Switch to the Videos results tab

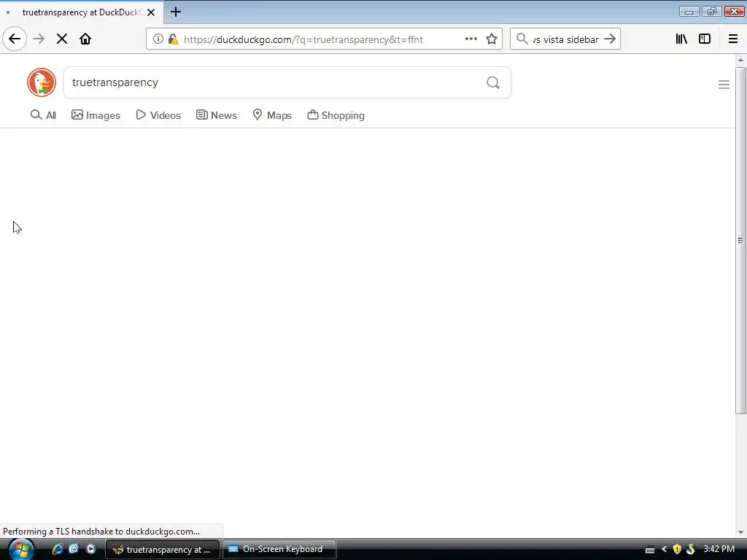click(158, 115)
